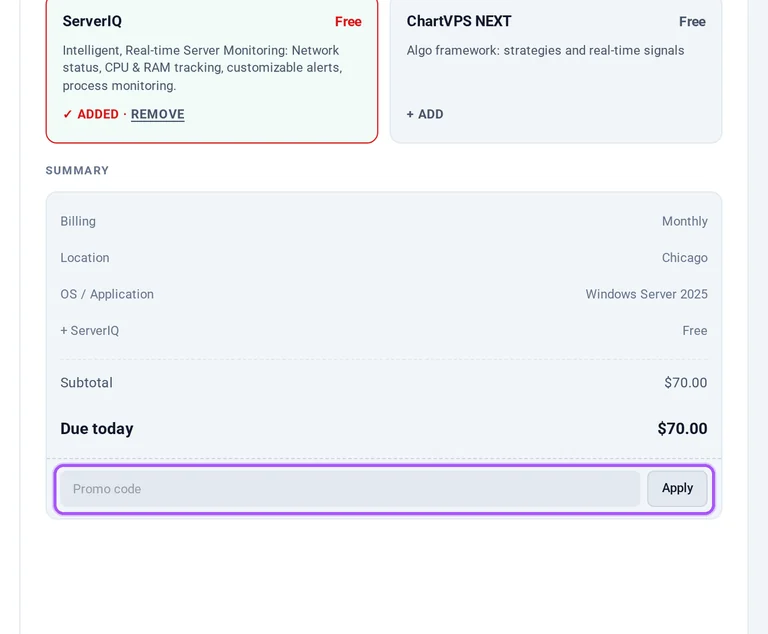
Task: Click the Location row label
Action: [x=85, y=258]
